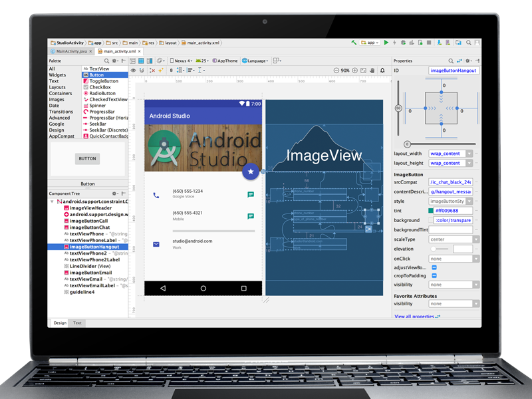Screen dimensions: 532x399
Task: Close the MainActivity.java tab
Action: click(x=90, y=52)
